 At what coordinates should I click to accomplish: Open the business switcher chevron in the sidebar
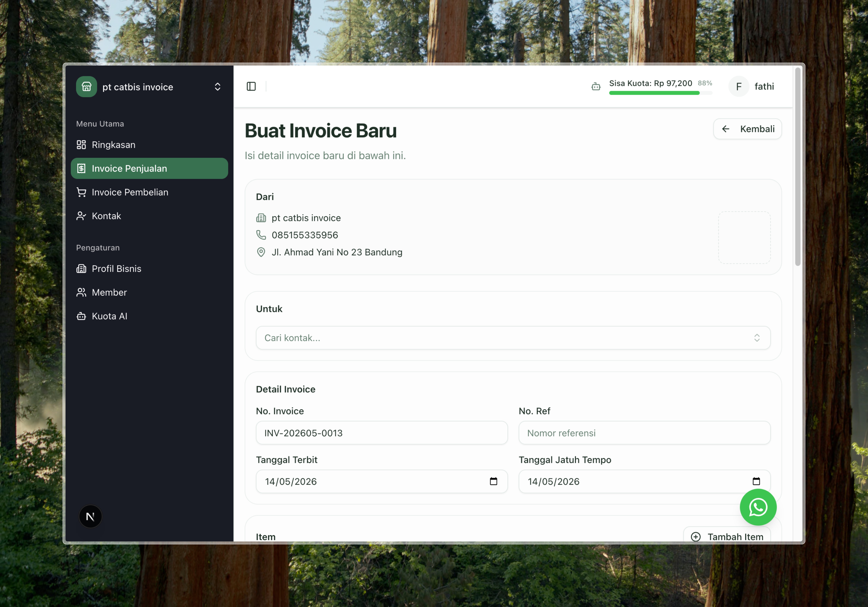pos(217,87)
